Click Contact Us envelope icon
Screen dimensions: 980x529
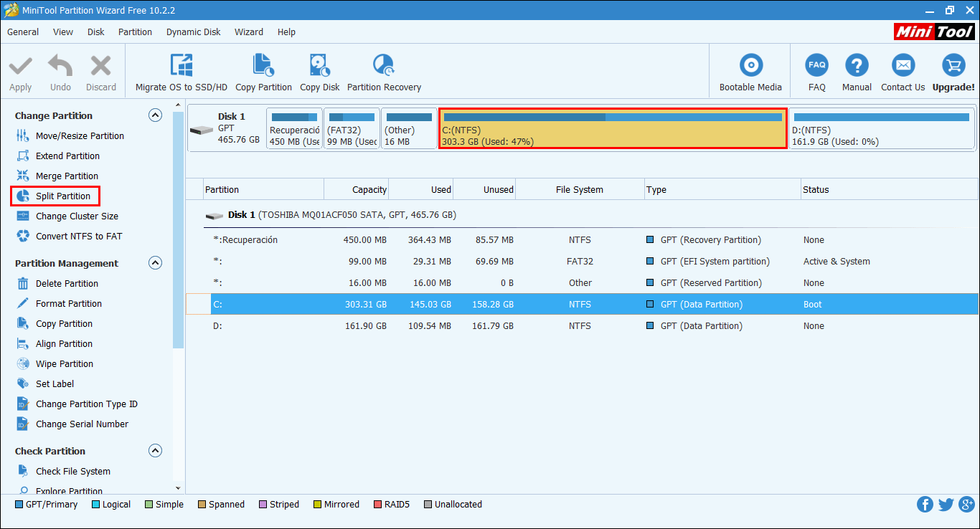point(903,65)
